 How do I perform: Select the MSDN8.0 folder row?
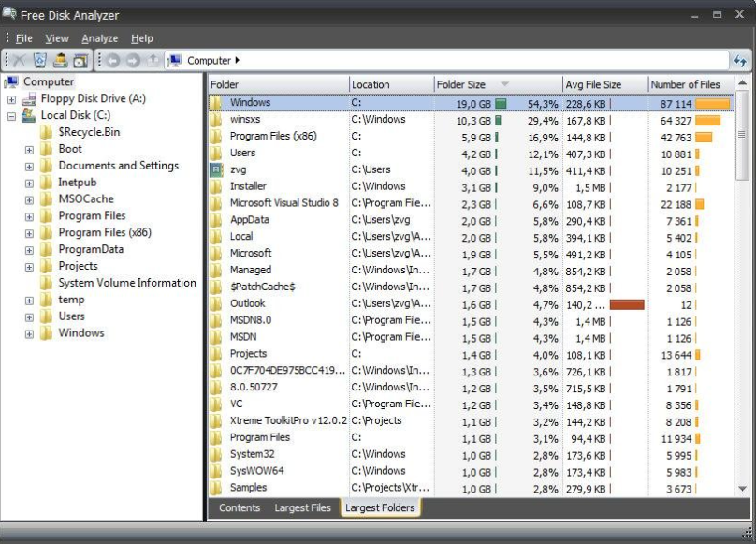[471, 320]
